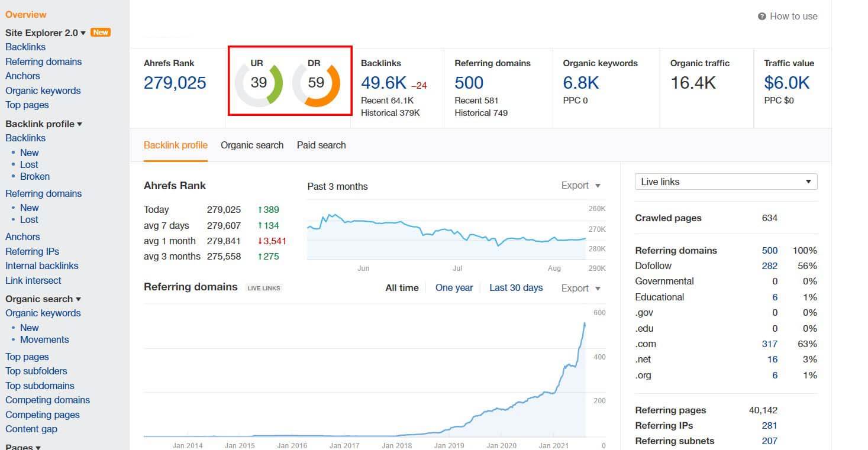Viewport: 868px width, 450px height.
Task: Open Top subdomains in the sidebar
Action: (40, 386)
